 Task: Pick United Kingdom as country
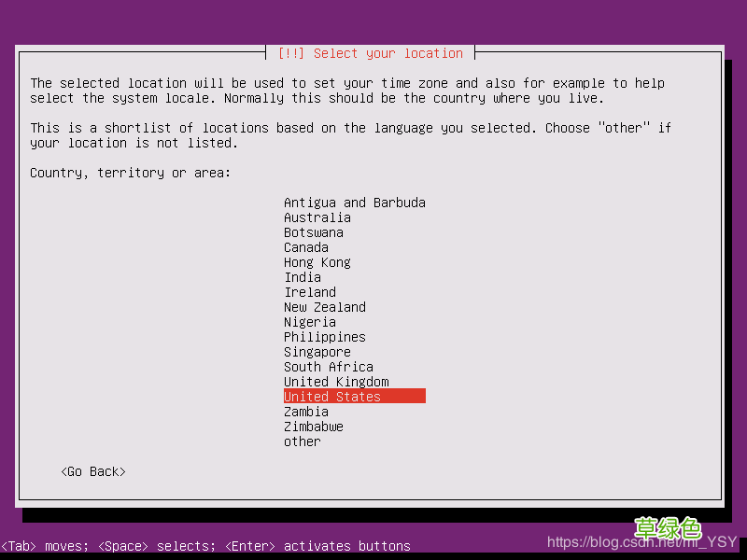336,382
